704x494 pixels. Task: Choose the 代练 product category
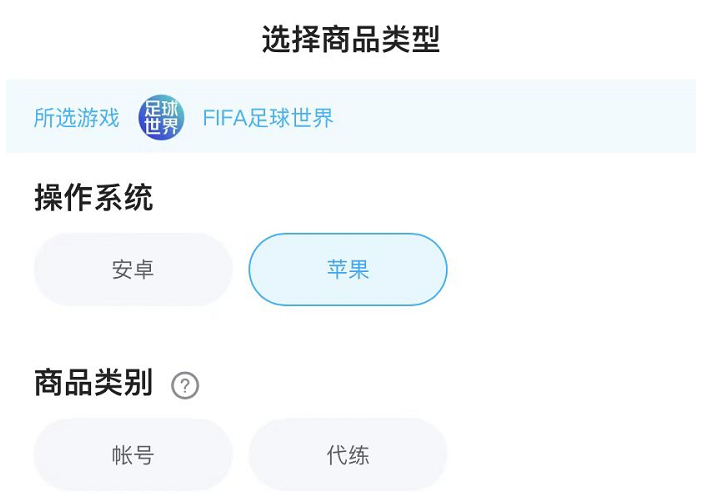348,456
